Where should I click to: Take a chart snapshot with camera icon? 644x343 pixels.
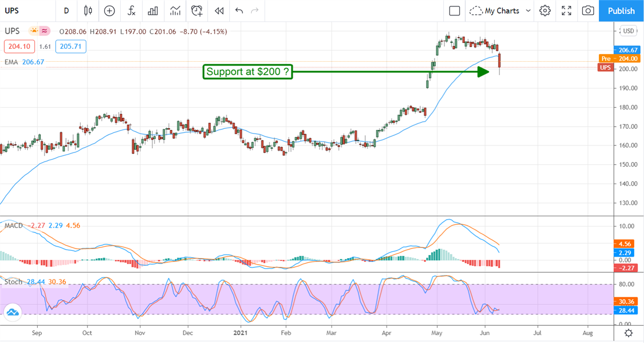(588, 10)
